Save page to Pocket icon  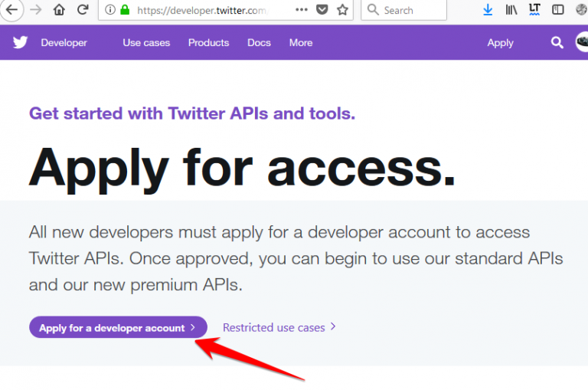322,10
